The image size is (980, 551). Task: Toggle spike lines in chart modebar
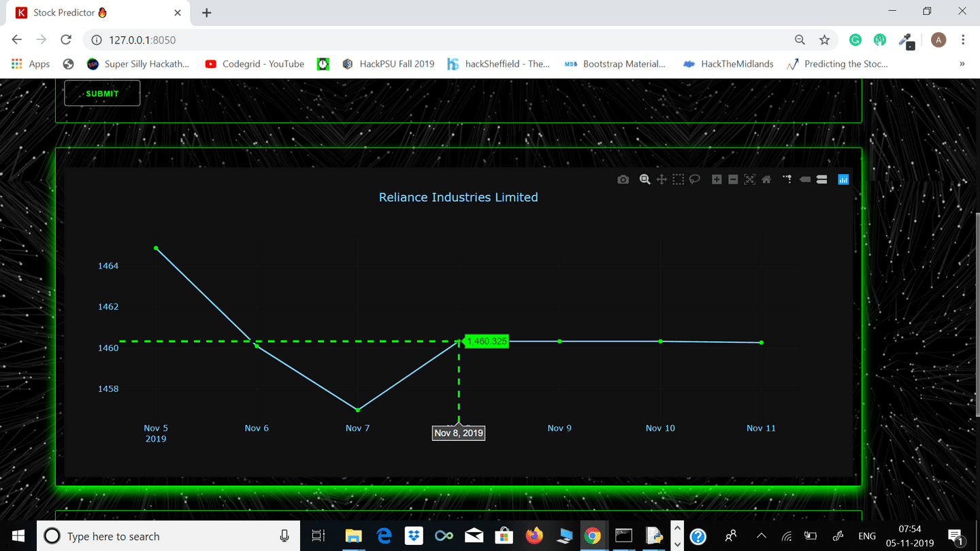[787, 180]
